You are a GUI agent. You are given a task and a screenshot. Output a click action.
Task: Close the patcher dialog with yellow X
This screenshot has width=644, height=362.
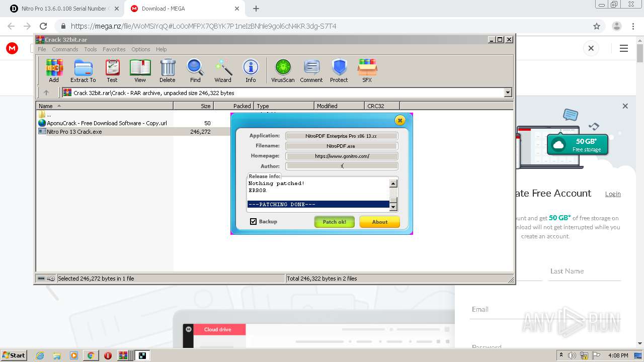click(400, 120)
